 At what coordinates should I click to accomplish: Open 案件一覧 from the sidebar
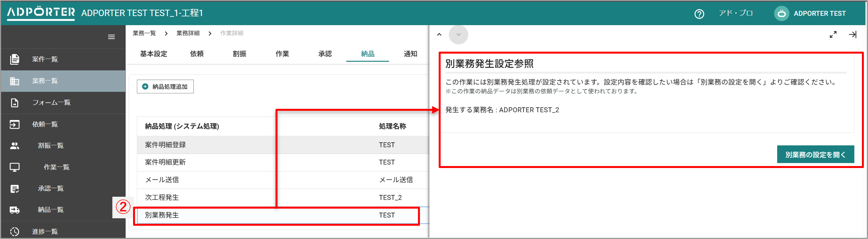(x=45, y=59)
